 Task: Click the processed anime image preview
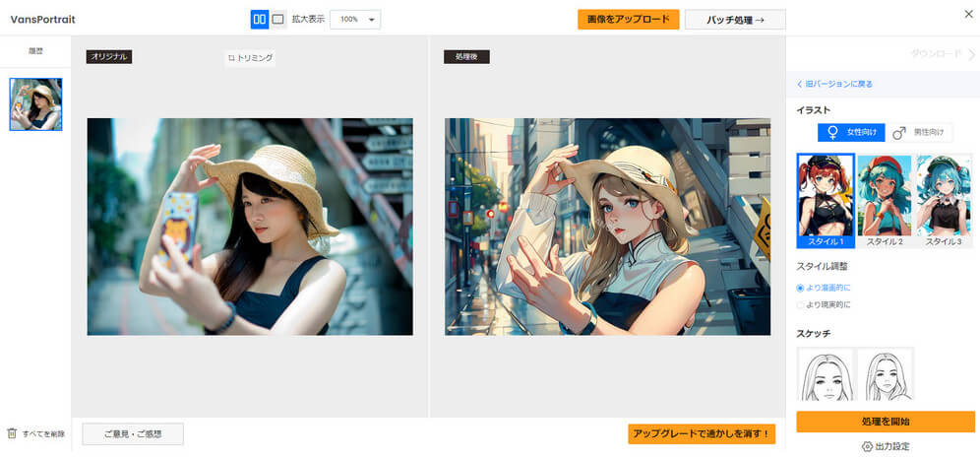pos(607,227)
